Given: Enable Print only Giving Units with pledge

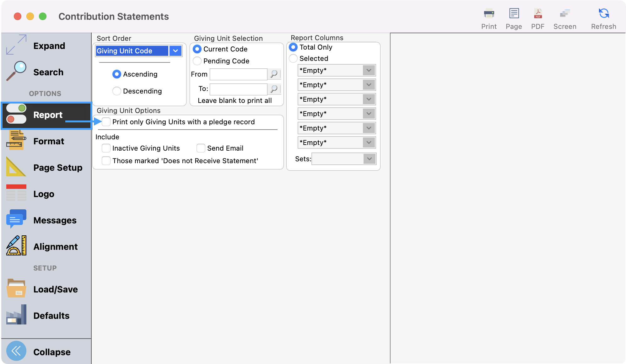Looking at the screenshot, I should [x=106, y=122].
